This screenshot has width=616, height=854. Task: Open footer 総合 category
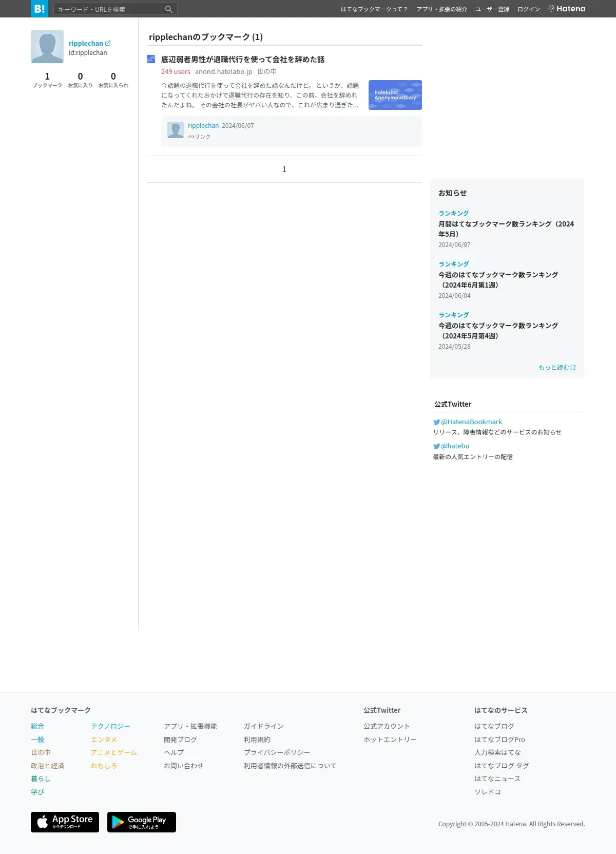37,726
